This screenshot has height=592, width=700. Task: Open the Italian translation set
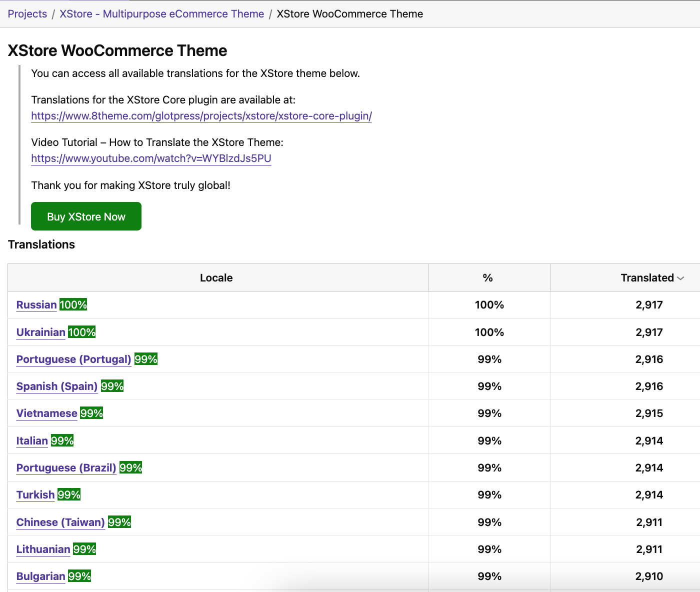point(32,441)
